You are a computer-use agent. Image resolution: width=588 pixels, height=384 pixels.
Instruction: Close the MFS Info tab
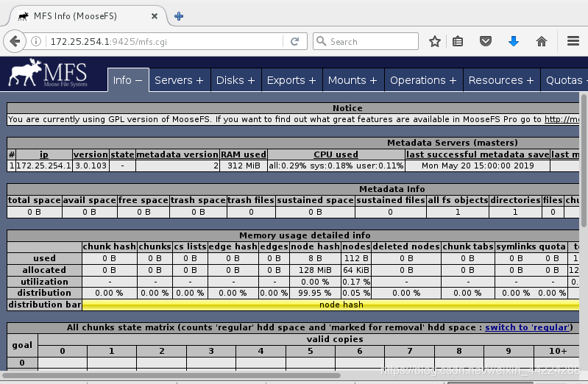point(154,16)
